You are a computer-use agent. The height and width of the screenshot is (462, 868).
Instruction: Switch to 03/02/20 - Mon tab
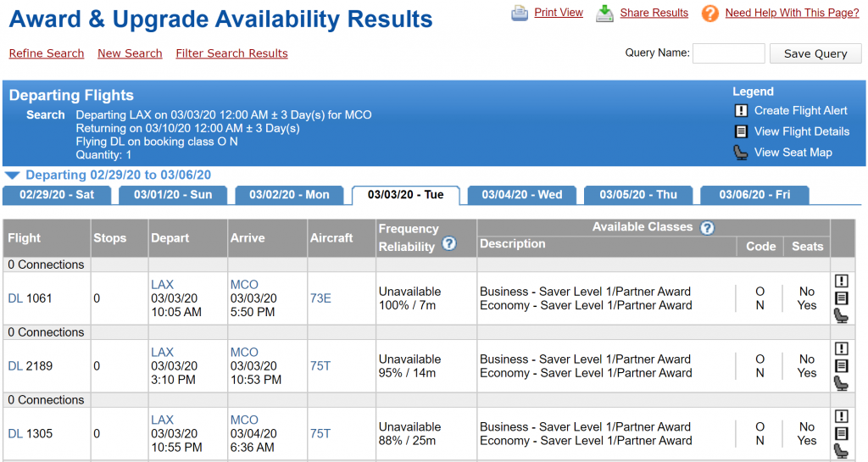(289, 195)
